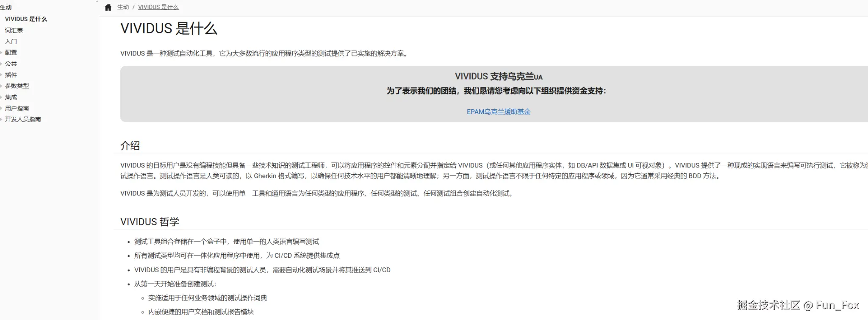Screen dimensions: 868x320
Task: Click bullet 所有测试类型均可在一体化应用程序中使用
Action: click(x=237, y=256)
